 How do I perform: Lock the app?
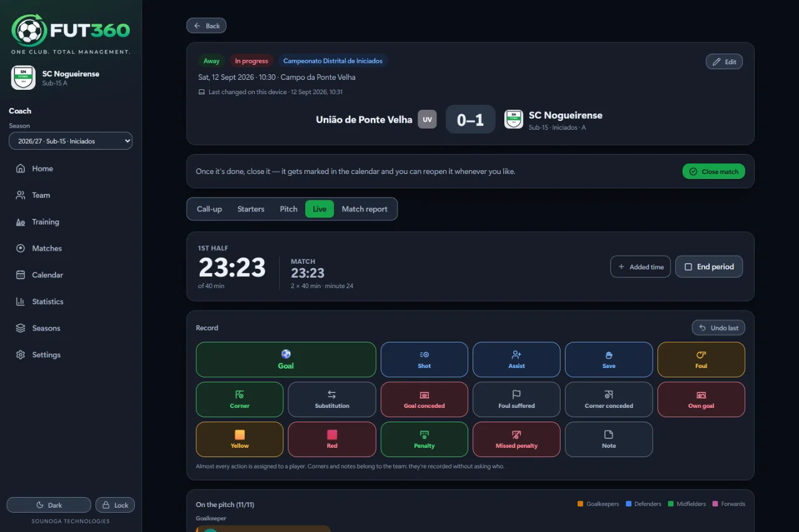coord(115,505)
